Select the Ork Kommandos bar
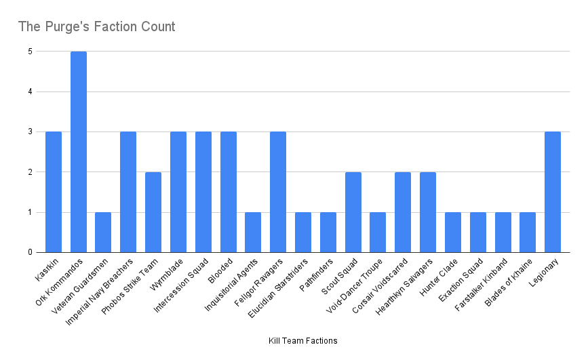The height and width of the screenshot is (364, 588). pos(79,152)
